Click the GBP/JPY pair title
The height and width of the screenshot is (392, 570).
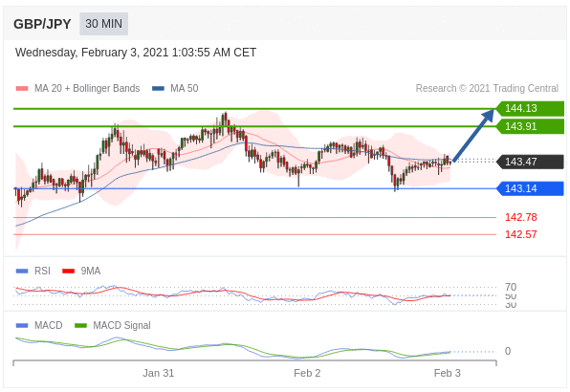pos(42,24)
